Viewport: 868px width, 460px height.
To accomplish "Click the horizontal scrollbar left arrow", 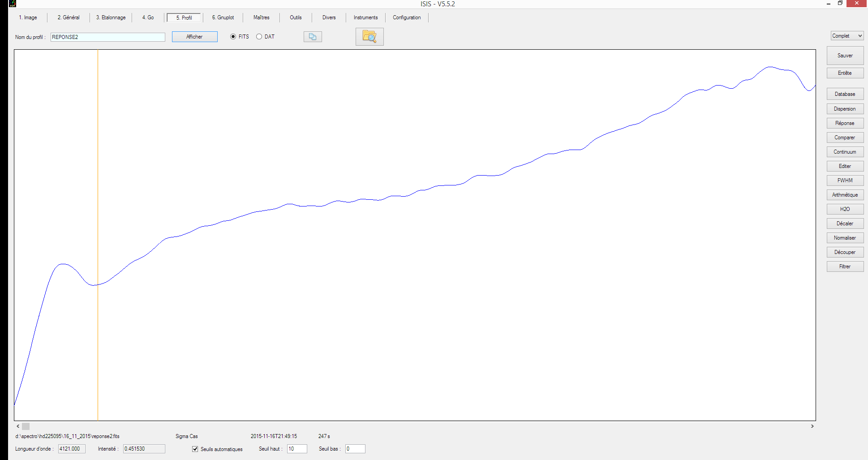I will pyautogui.click(x=18, y=426).
